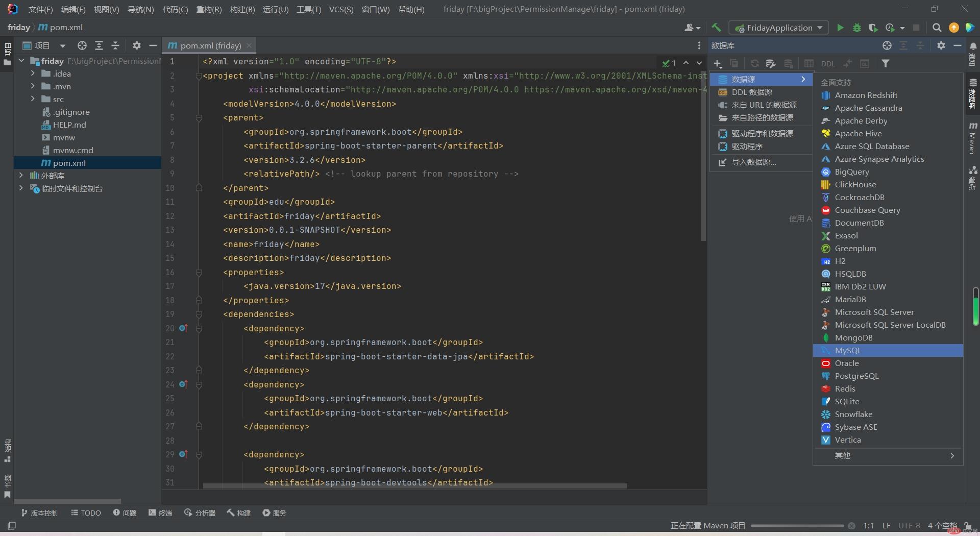Expand 其他 data sources submenu

(888, 455)
